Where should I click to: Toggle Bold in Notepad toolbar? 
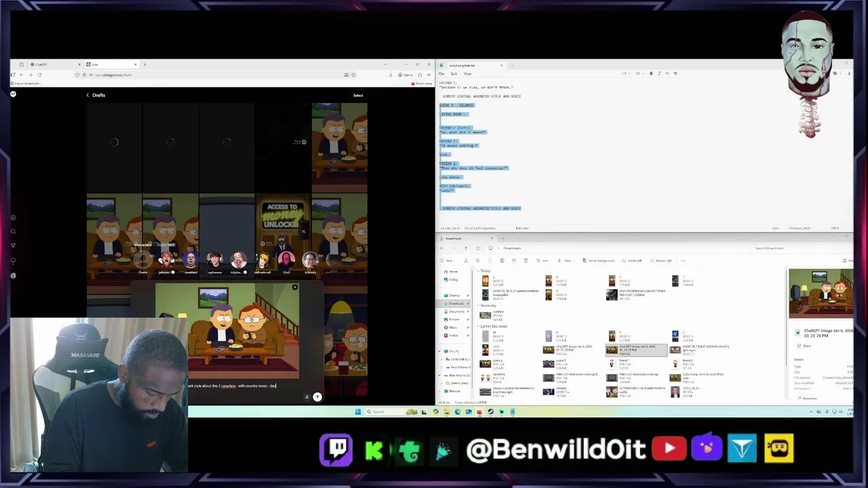(x=651, y=73)
